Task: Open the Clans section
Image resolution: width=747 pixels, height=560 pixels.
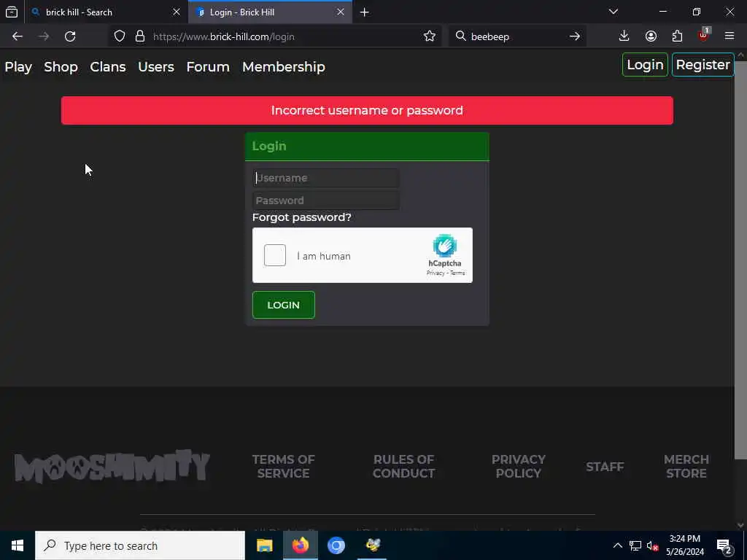Action: point(108,66)
